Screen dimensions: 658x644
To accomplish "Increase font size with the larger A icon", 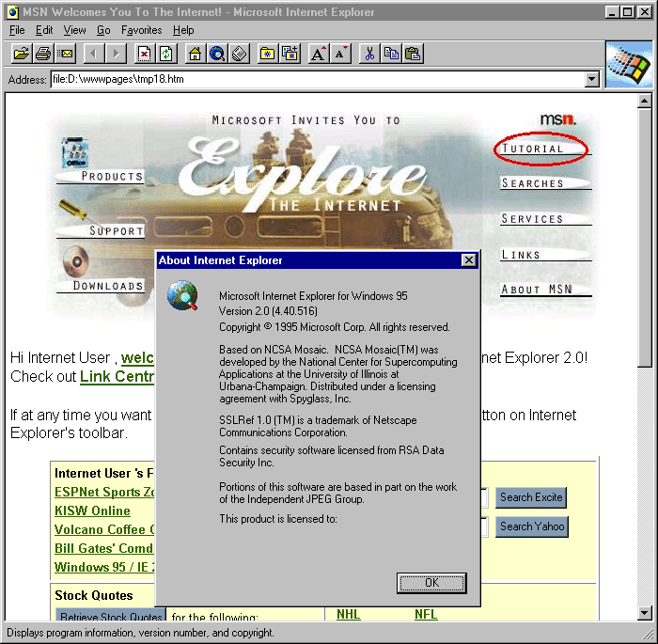I will pos(319,54).
